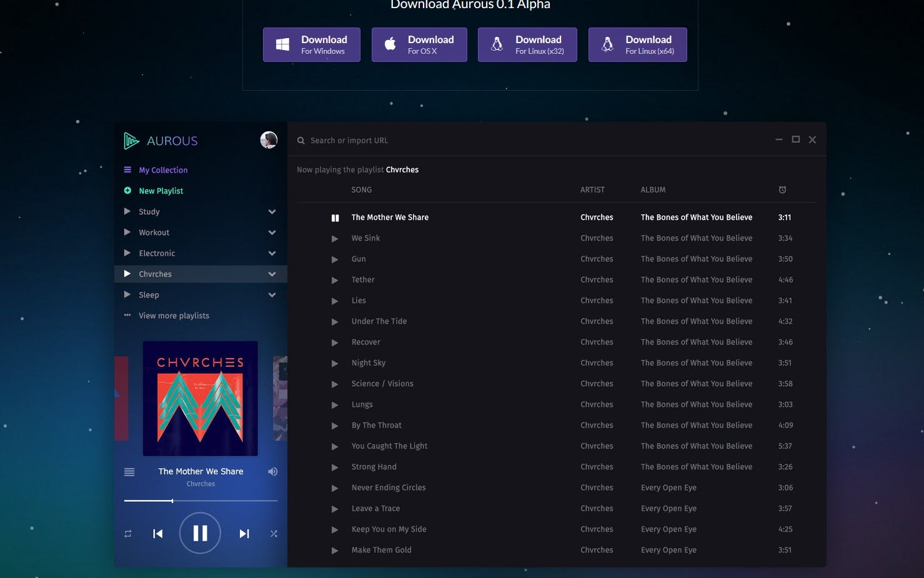This screenshot has width=924, height=578.
Task: Play the song Night Sky
Action: click(x=335, y=363)
